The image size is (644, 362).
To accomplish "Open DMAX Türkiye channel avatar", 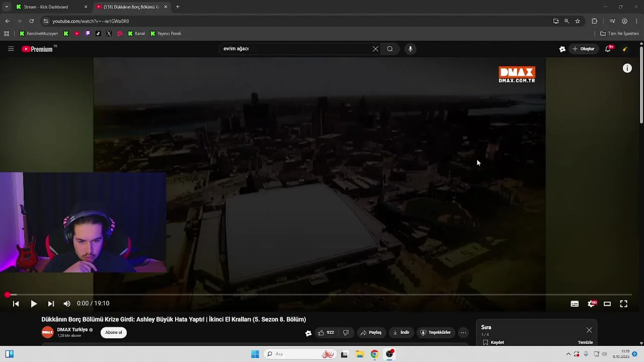I will 48,332.
